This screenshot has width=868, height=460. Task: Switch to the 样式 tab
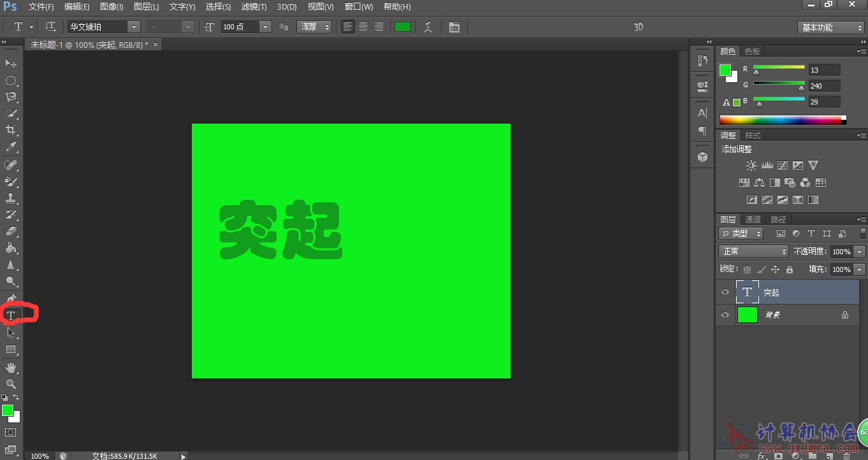753,135
